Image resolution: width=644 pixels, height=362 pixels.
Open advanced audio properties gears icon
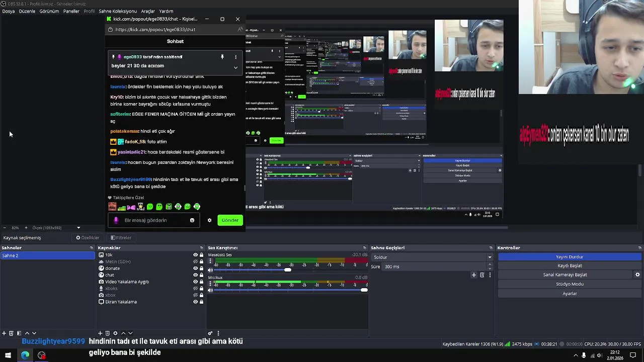coord(210,333)
